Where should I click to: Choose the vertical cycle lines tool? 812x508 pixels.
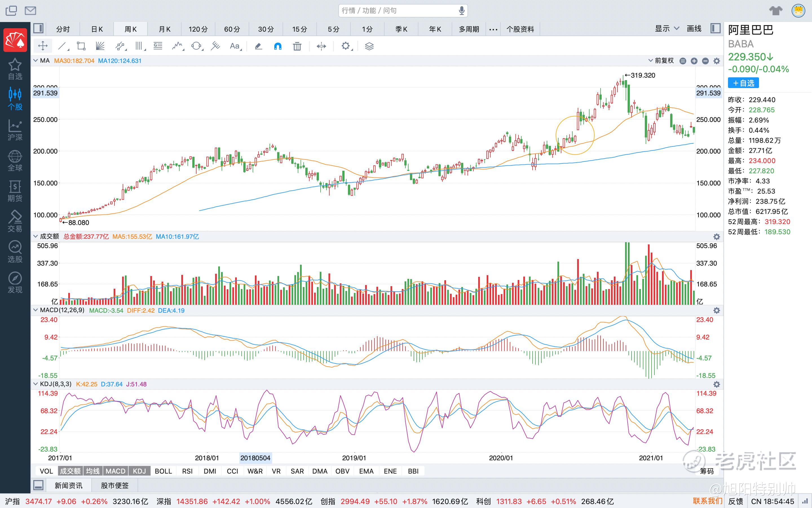(139, 46)
